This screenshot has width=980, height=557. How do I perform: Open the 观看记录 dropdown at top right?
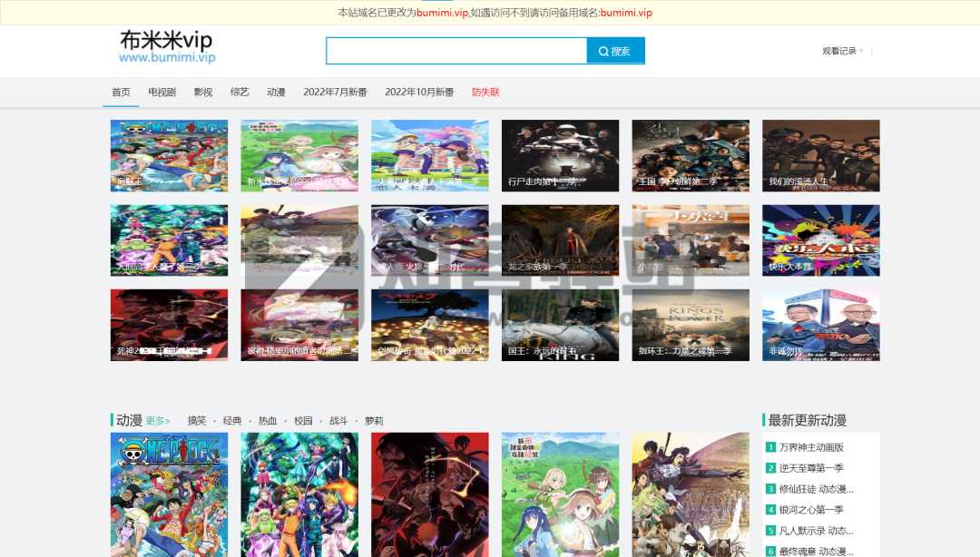coord(838,51)
